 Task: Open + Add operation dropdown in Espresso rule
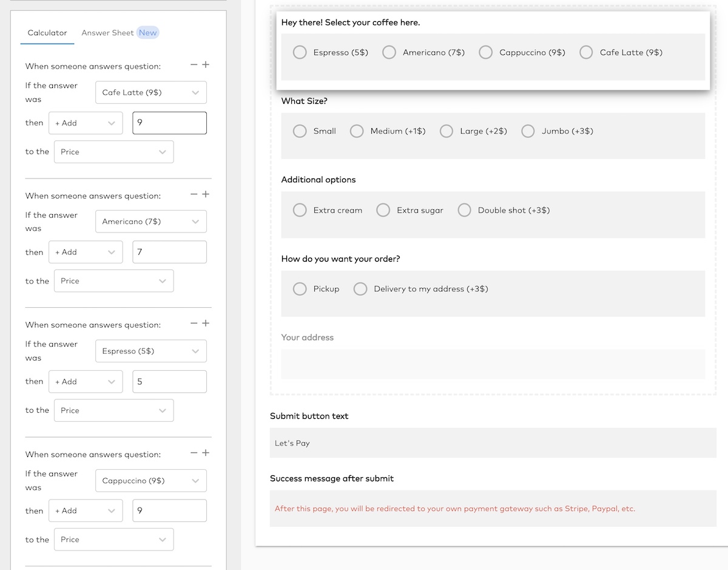86,381
